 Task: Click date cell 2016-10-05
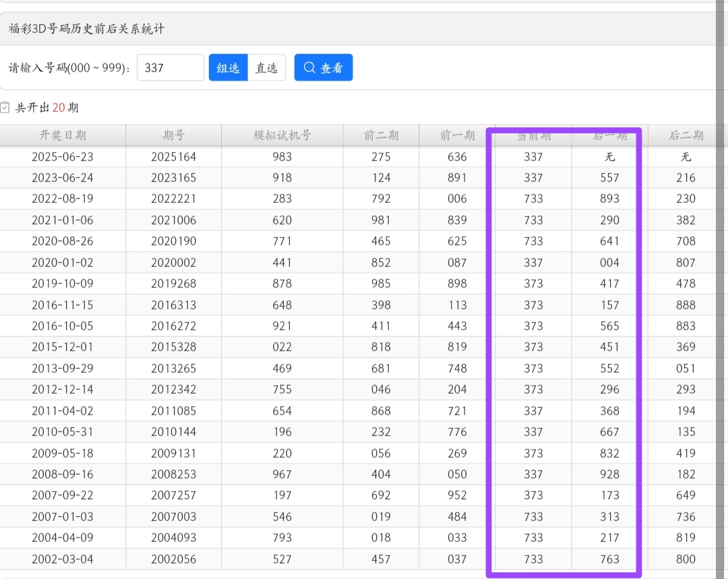(63, 326)
